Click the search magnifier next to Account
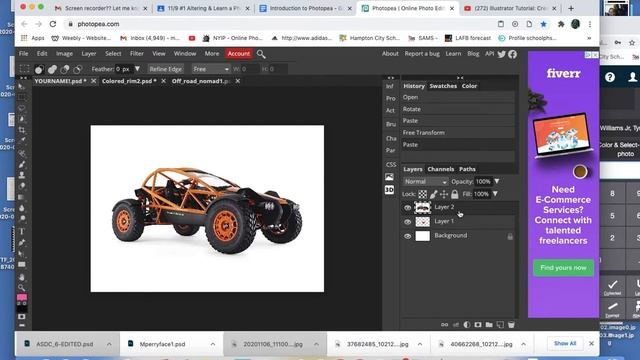This screenshot has width=640, height=360. pos(261,54)
